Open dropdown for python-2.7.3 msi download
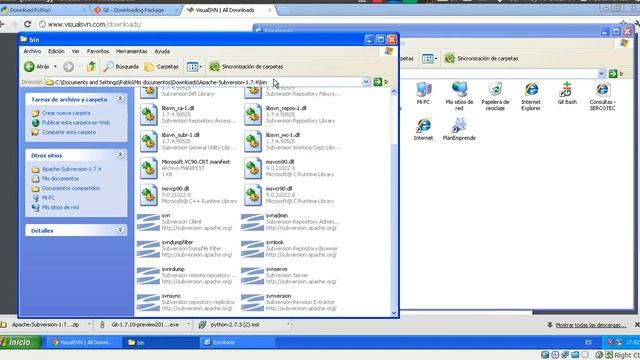640x360 pixels. click(288, 325)
